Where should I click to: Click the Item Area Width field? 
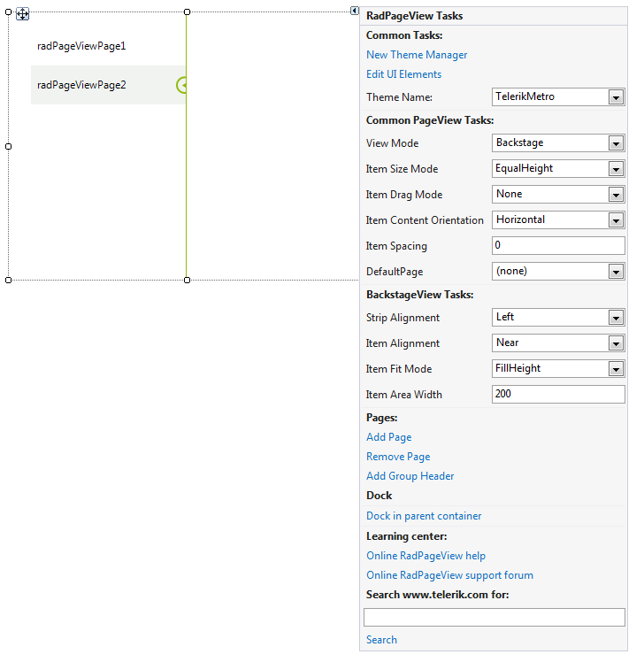(558, 395)
